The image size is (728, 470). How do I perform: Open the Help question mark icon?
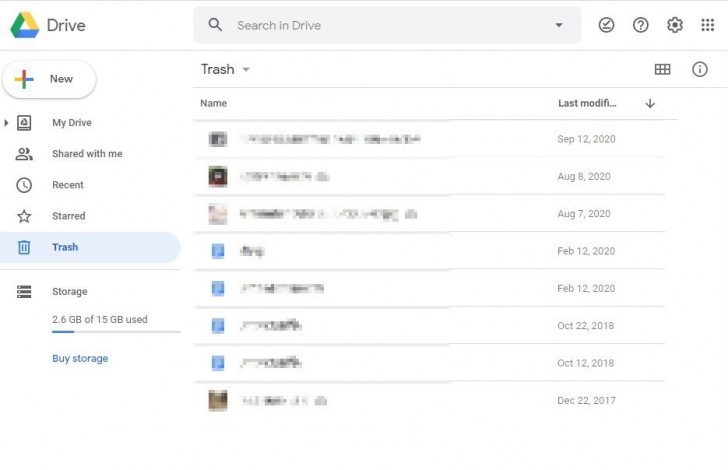pyautogui.click(x=640, y=25)
